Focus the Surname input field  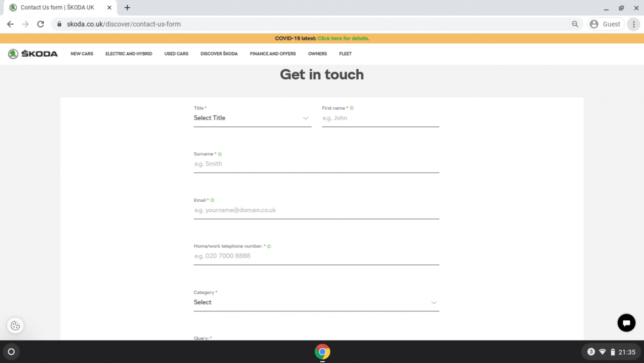coord(316,164)
